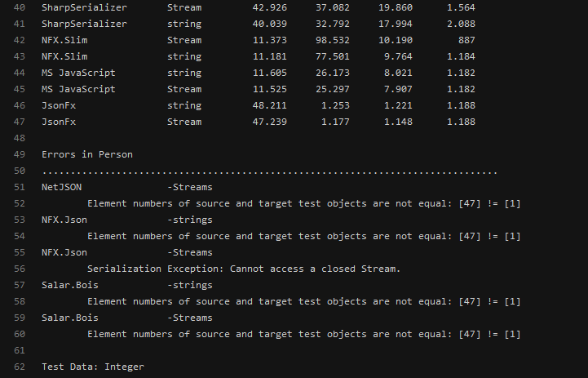Click line number 62 in the gutter
This screenshot has height=378, width=588.
pyautogui.click(x=20, y=367)
